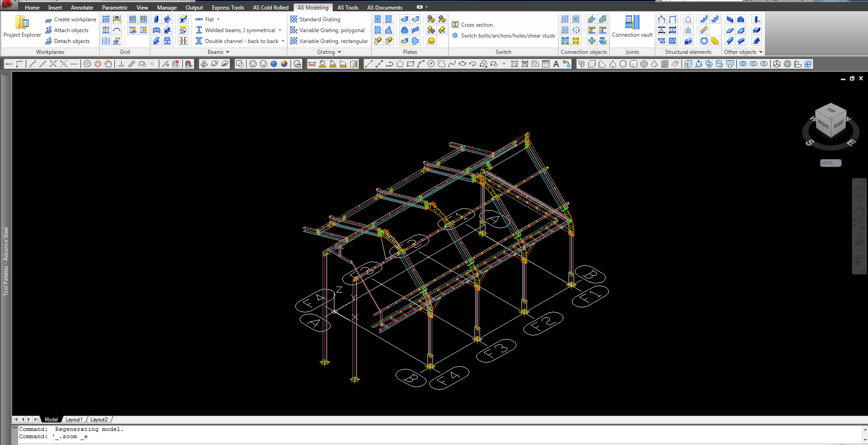Open the Welded beams, I symmetrical dropdown
868x445 pixels.
pyautogui.click(x=280, y=30)
